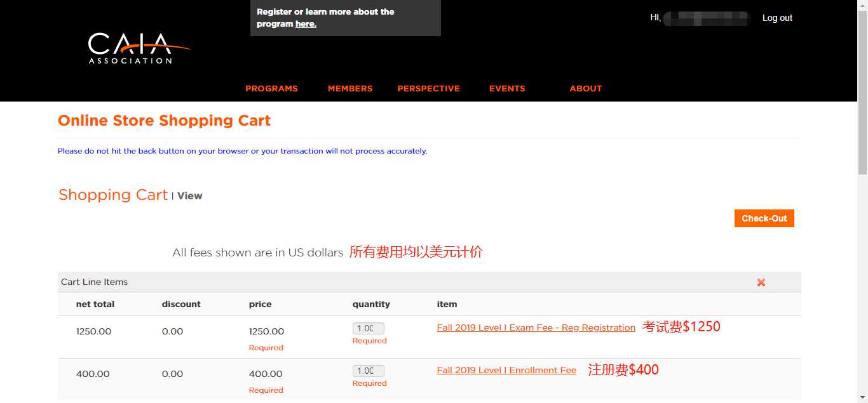Image resolution: width=868 pixels, height=403 pixels.
Task: Click the 'net total' column header
Action: pos(95,304)
